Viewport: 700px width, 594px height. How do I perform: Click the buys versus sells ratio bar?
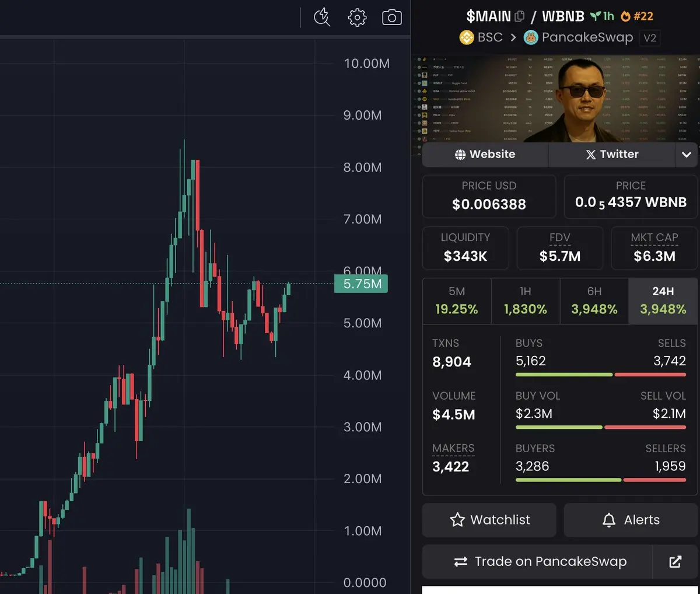click(601, 375)
